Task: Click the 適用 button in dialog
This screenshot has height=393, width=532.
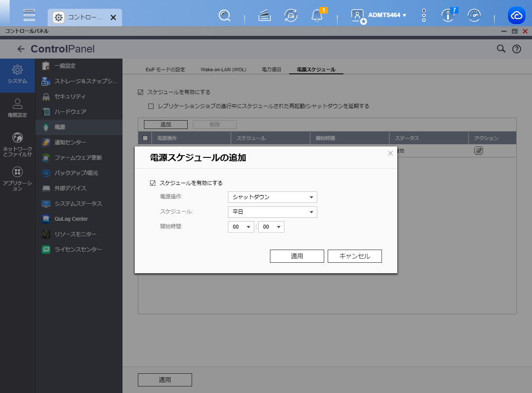Action: point(297,256)
